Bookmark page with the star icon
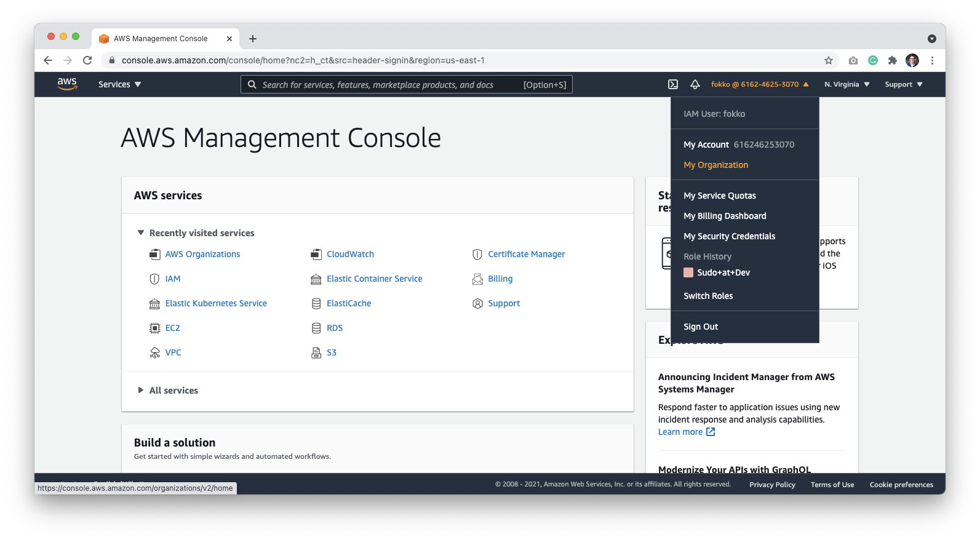This screenshot has width=980, height=540. coord(829,60)
